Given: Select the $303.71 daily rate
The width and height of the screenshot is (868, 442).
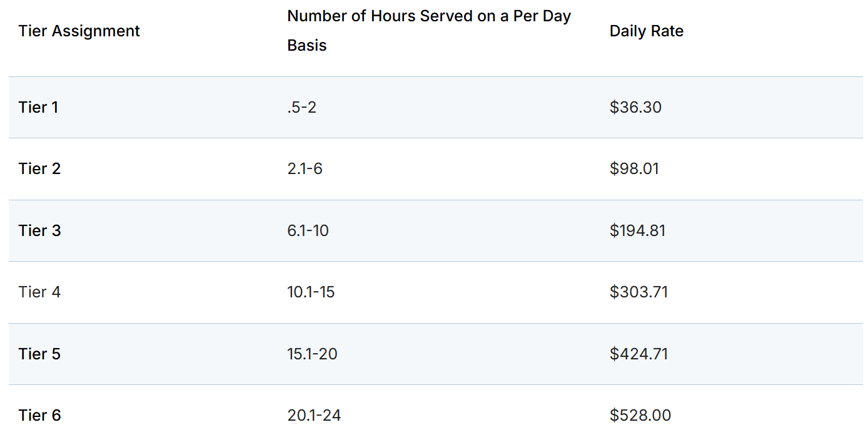Looking at the screenshot, I should point(638,292).
